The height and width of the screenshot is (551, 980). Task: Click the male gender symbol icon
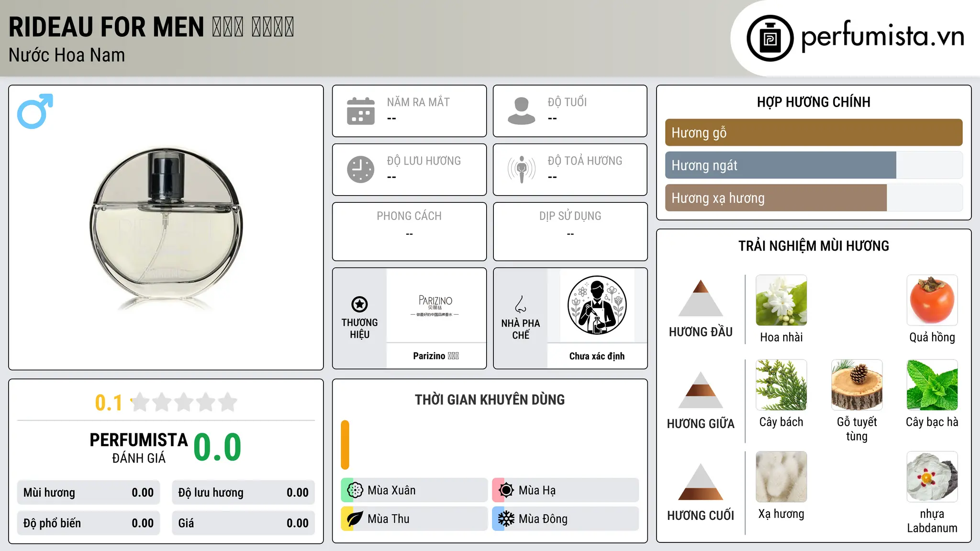click(35, 111)
